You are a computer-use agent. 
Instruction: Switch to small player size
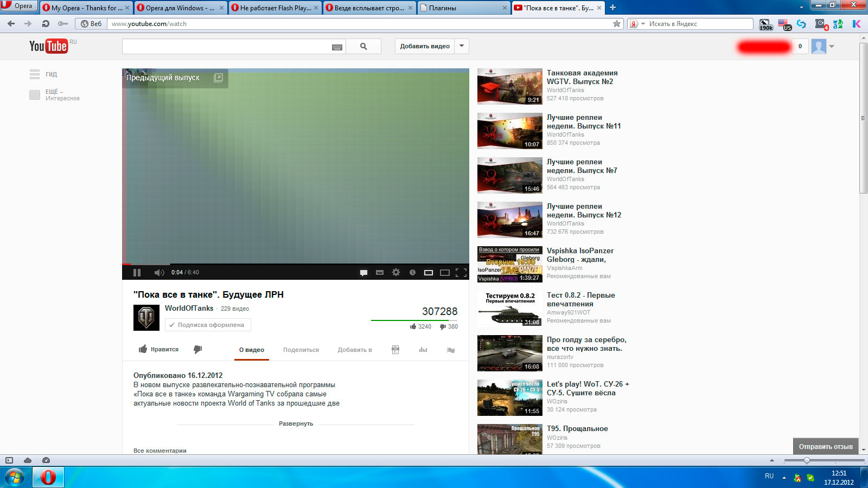coord(429,273)
